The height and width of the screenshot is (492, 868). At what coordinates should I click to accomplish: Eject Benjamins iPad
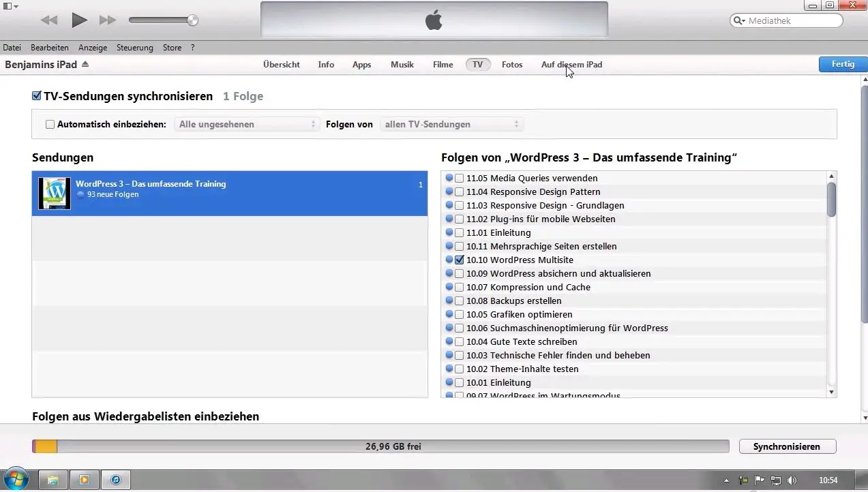[85, 64]
